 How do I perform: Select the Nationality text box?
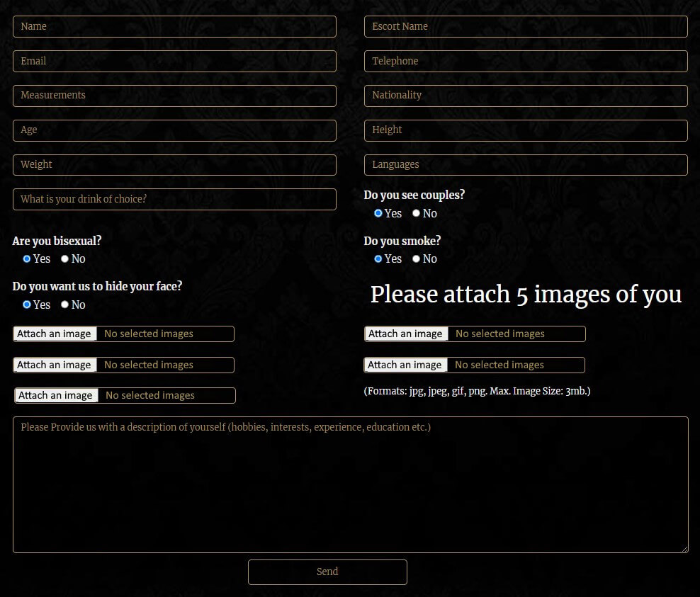[526, 96]
